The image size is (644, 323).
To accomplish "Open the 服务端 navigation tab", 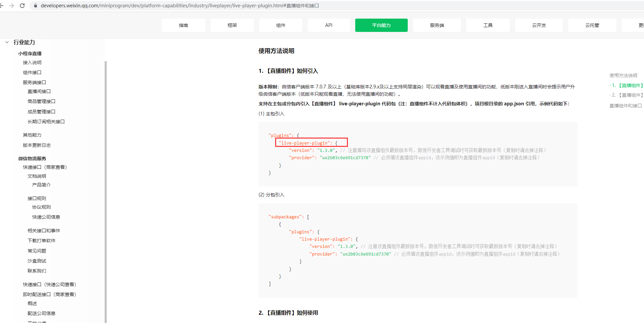I will click(x=437, y=25).
